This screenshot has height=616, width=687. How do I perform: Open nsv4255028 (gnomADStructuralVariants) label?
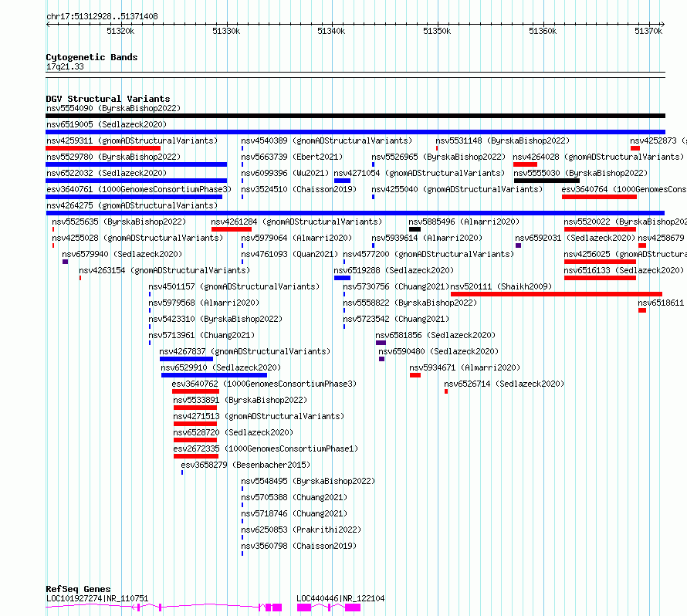point(137,238)
